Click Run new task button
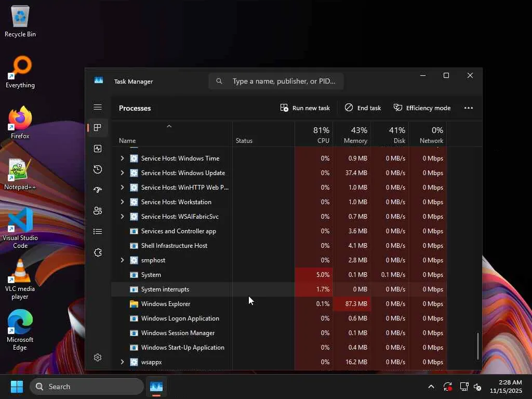 305,108
